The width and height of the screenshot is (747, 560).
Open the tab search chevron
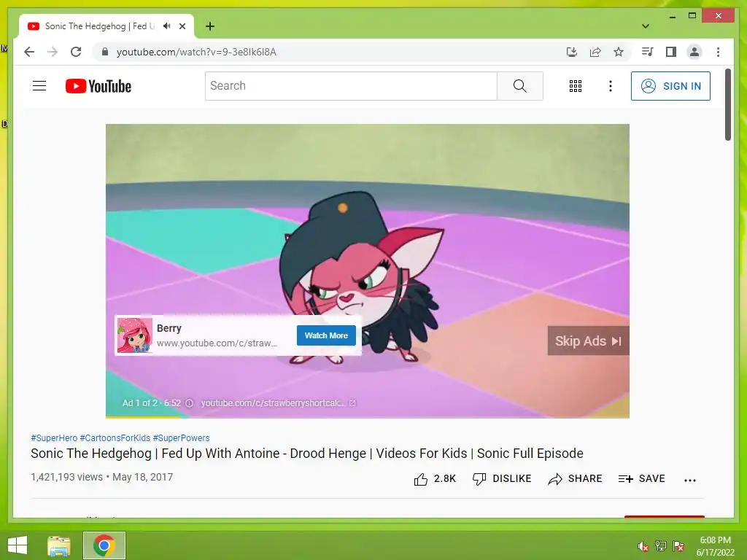pyautogui.click(x=646, y=26)
